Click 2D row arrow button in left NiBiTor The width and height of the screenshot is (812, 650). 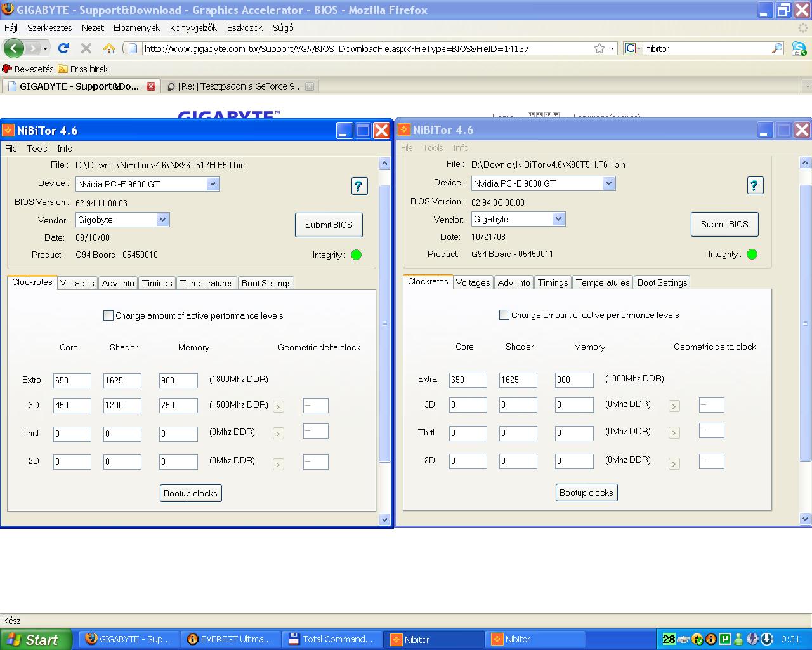278,464
